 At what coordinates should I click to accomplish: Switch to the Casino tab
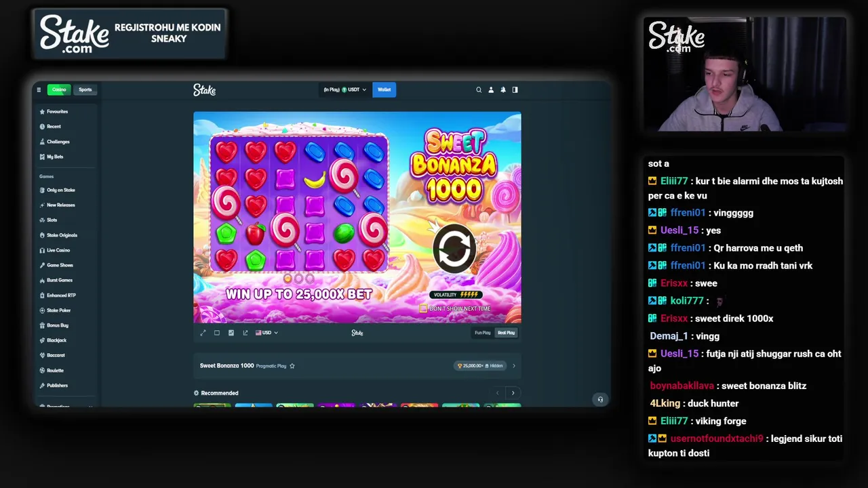(x=59, y=89)
